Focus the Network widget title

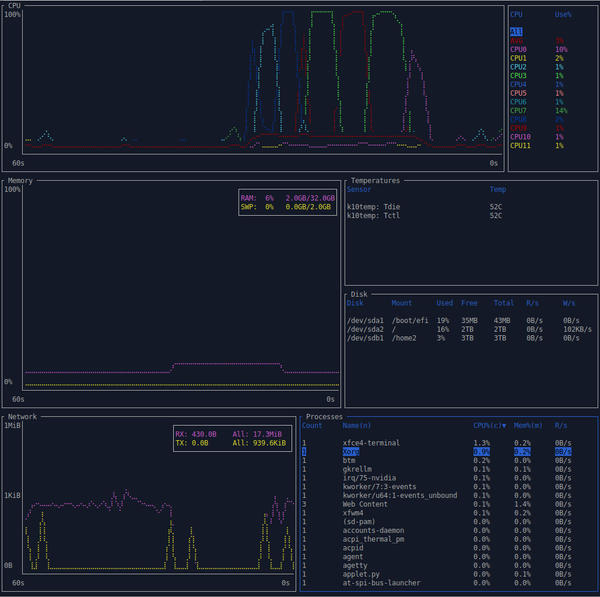pyautogui.click(x=22, y=417)
